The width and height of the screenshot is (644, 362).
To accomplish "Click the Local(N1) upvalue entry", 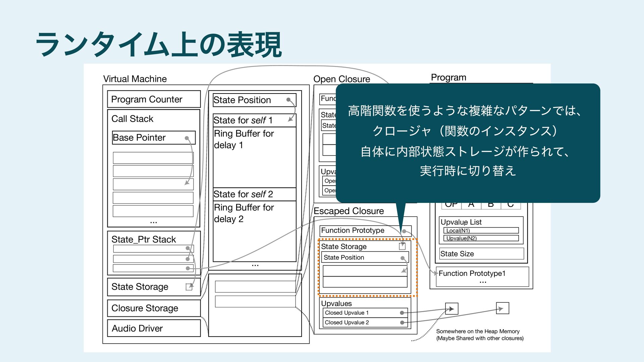I will (481, 231).
